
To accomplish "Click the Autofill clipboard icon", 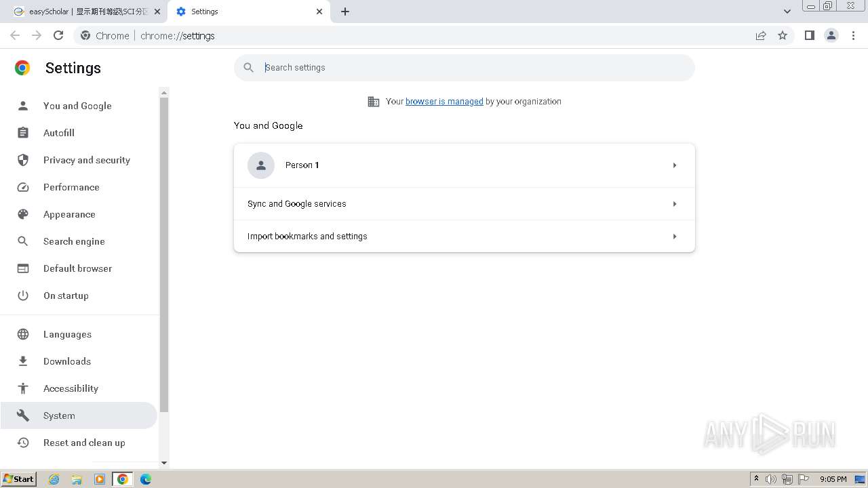I will point(23,133).
